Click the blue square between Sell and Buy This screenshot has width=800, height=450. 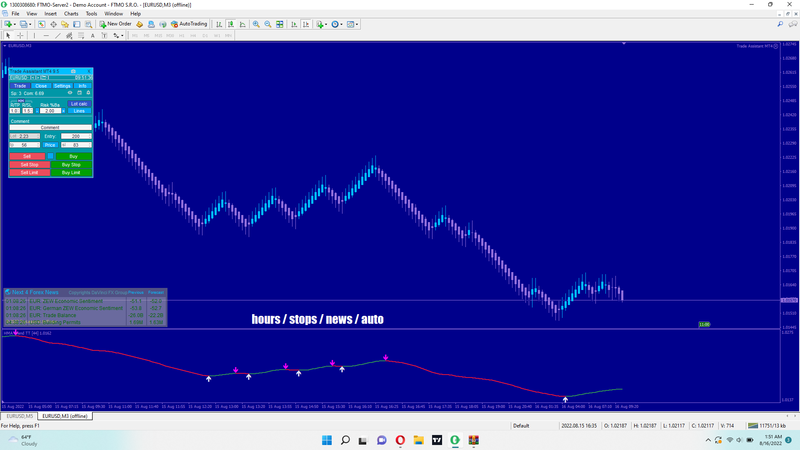tap(51, 156)
